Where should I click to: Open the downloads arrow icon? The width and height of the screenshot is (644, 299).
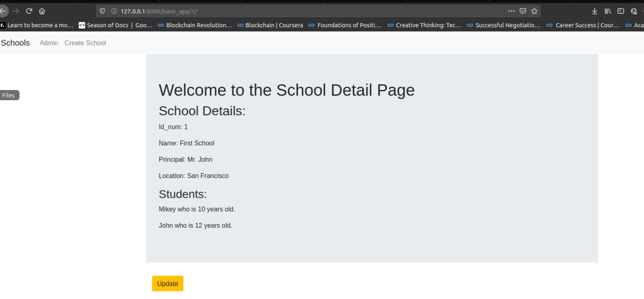coord(594,11)
